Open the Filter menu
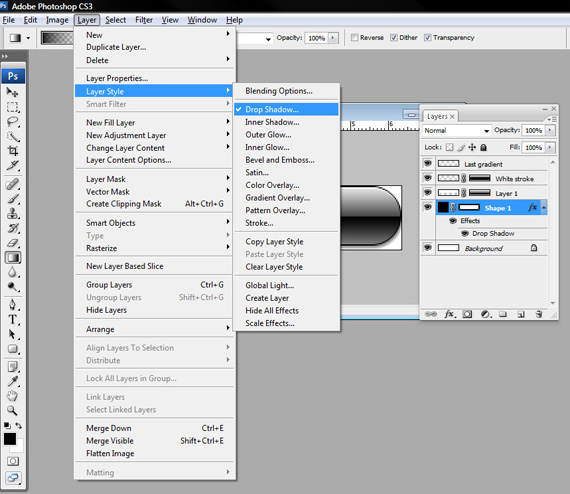Screen dimensions: 570x494 pos(144,20)
